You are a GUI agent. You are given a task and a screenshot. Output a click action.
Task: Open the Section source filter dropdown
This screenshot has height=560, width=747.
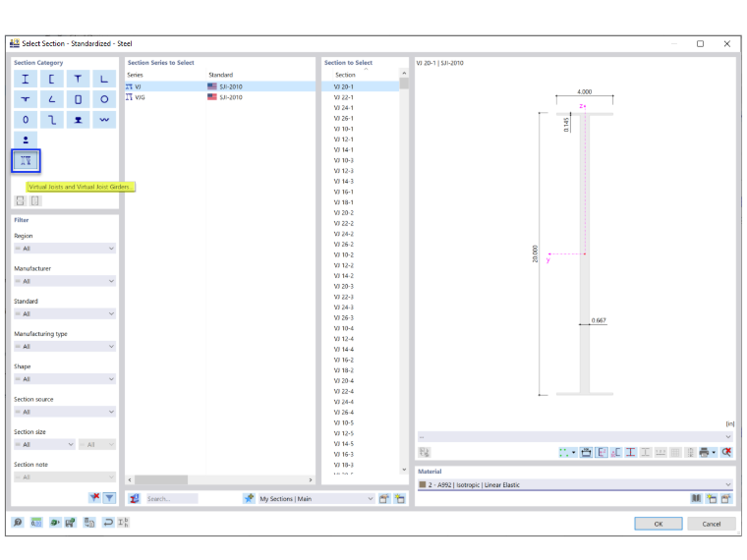(x=65, y=412)
